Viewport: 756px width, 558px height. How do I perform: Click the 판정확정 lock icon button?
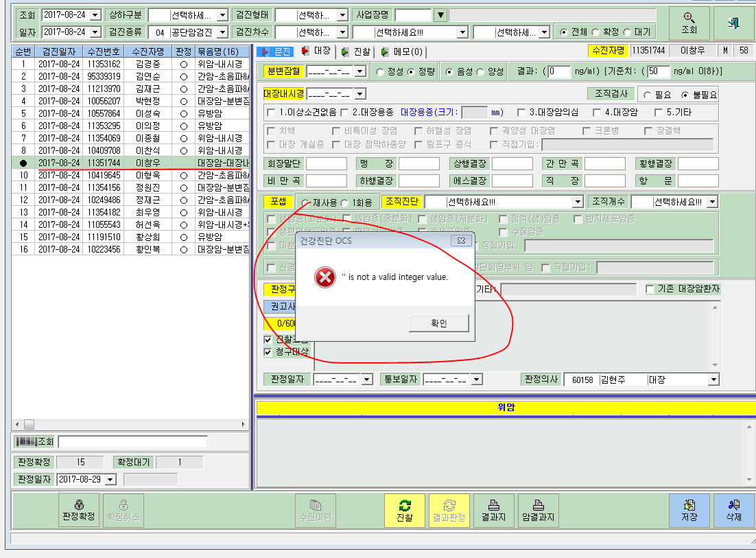pyautogui.click(x=79, y=510)
